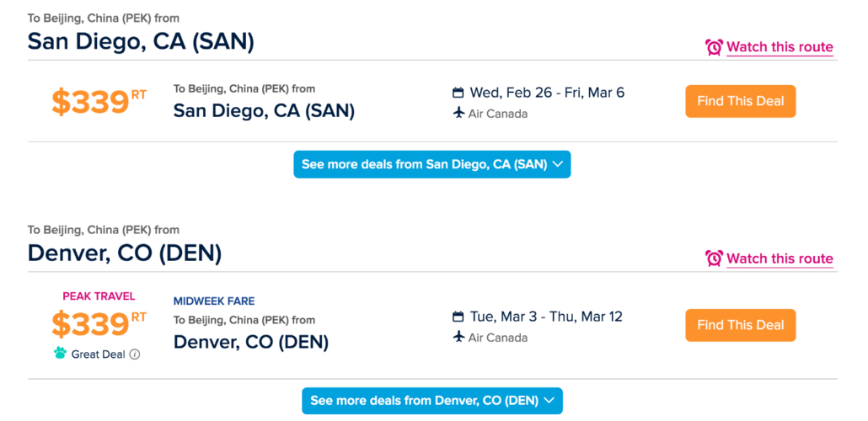Click the calendar icon beside Wed, Feb 26
Screen dimensions: 868x421
click(458, 93)
